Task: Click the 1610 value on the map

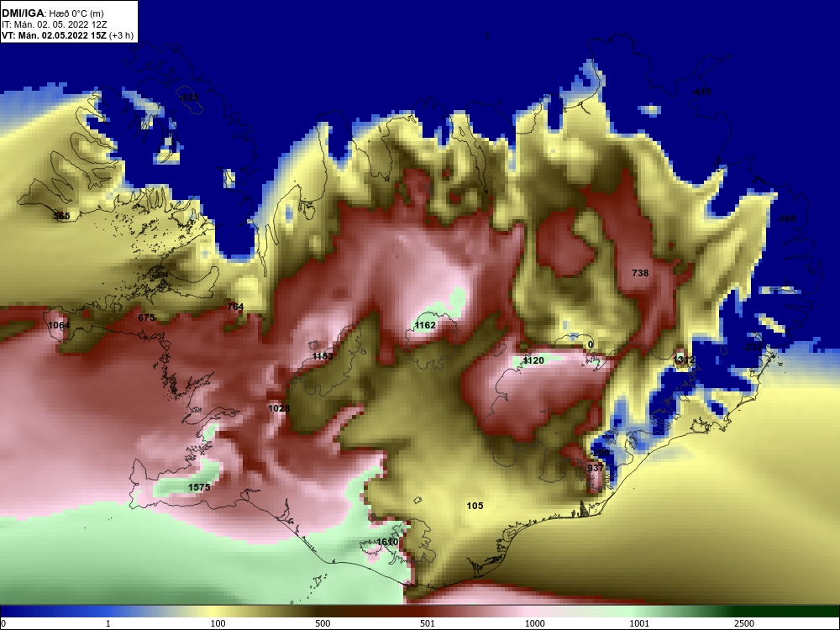Action: pos(387,542)
